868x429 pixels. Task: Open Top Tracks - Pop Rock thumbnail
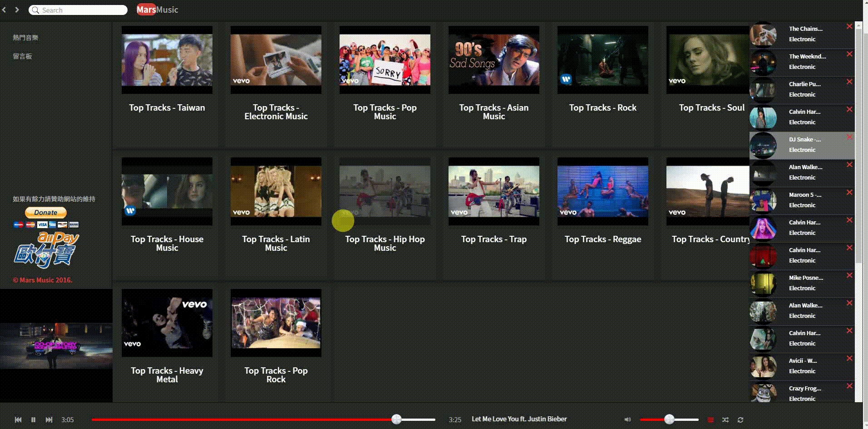click(x=276, y=323)
